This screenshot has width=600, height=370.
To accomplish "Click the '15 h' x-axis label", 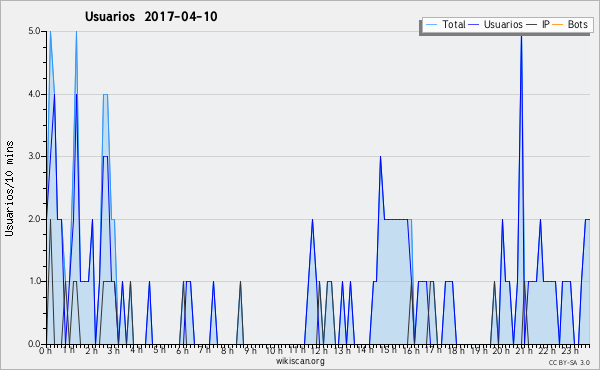I will click(x=388, y=350).
